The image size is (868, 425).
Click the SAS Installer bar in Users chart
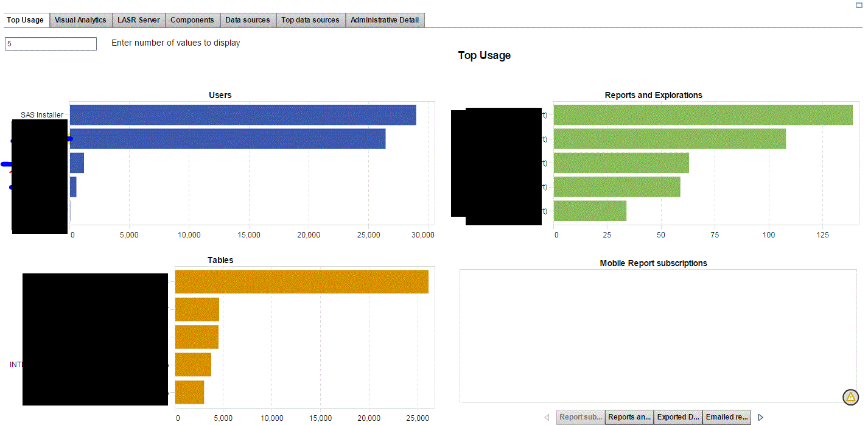click(243, 115)
